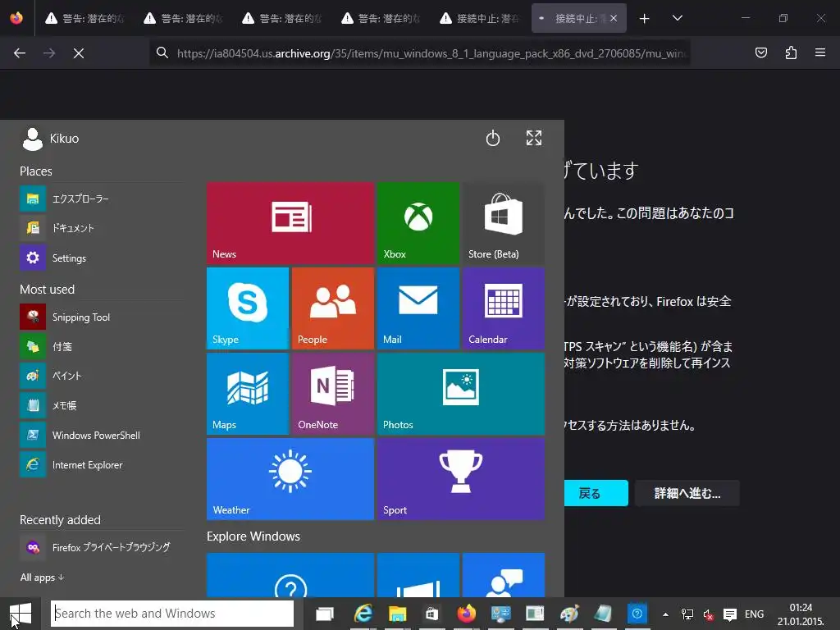Launch the OneNote tile

[x=333, y=393]
